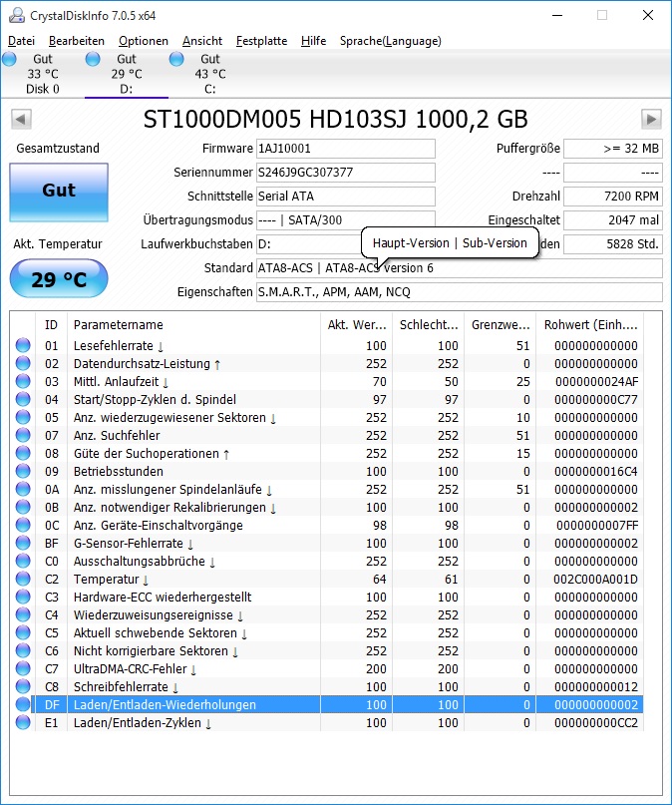Click the Schlecht... column header
This screenshot has width=672, height=805.
(429, 325)
